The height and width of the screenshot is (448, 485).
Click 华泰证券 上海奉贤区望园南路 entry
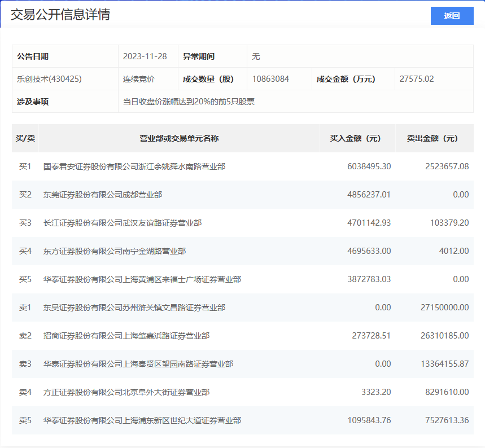138,364
